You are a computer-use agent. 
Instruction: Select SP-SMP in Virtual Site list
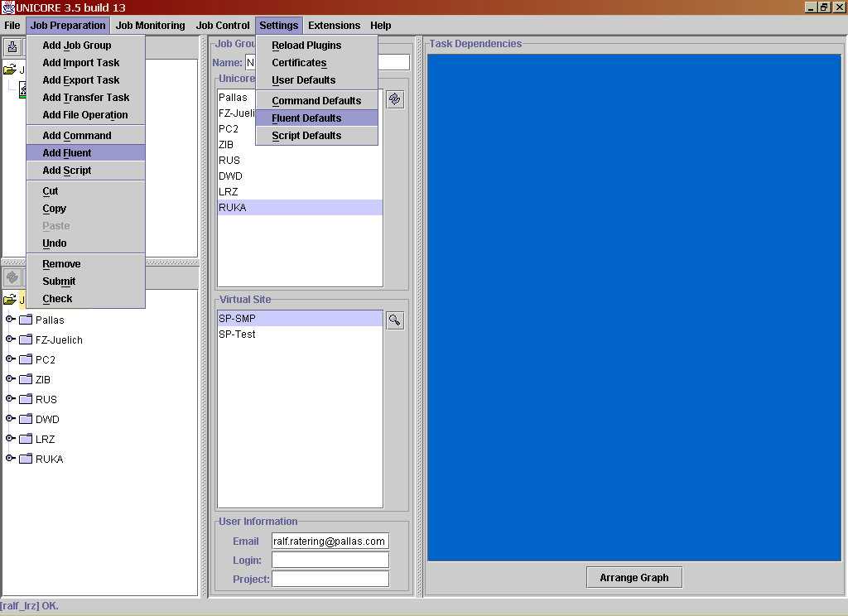[x=300, y=319]
